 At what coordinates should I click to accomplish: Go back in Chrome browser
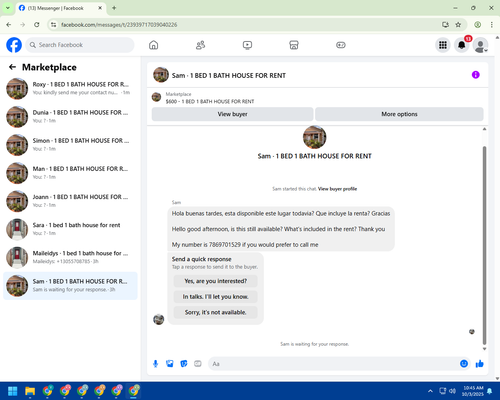pyautogui.click(x=9, y=25)
